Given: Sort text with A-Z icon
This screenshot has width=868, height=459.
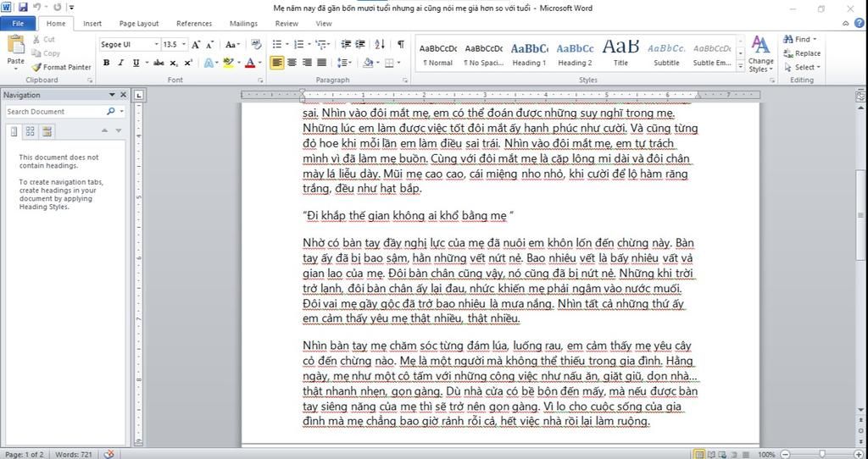Looking at the screenshot, I should [380, 44].
